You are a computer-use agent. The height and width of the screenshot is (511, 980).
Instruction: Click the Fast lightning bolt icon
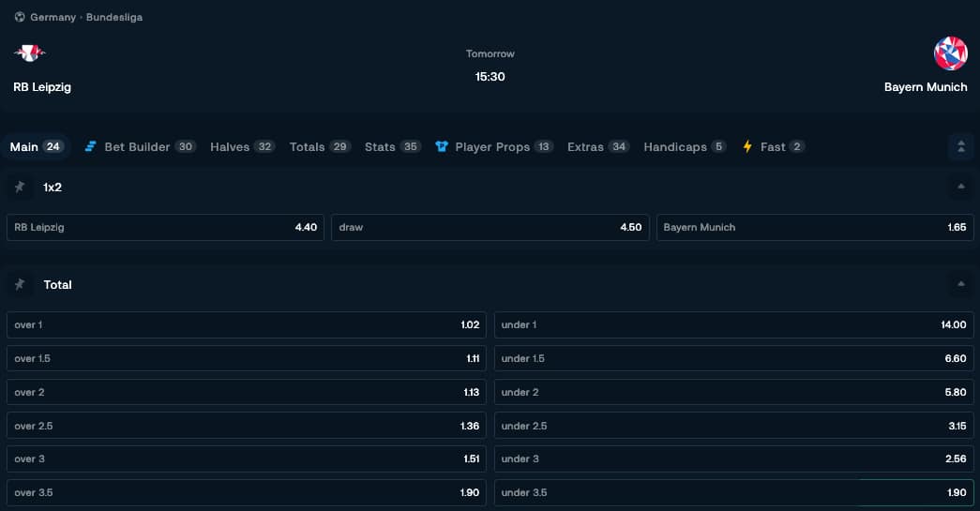[747, 147]
